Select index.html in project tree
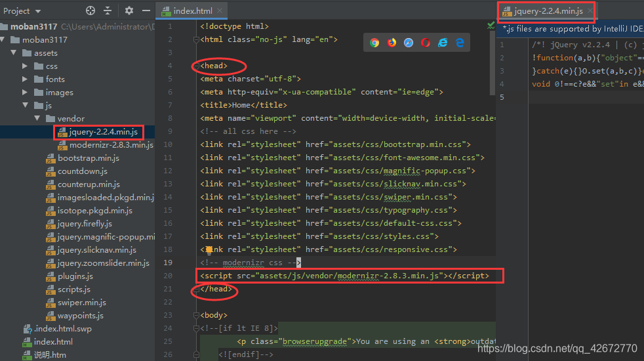This screenshot has width=644, height=361. pyautogui.click(x=48, y=342)
